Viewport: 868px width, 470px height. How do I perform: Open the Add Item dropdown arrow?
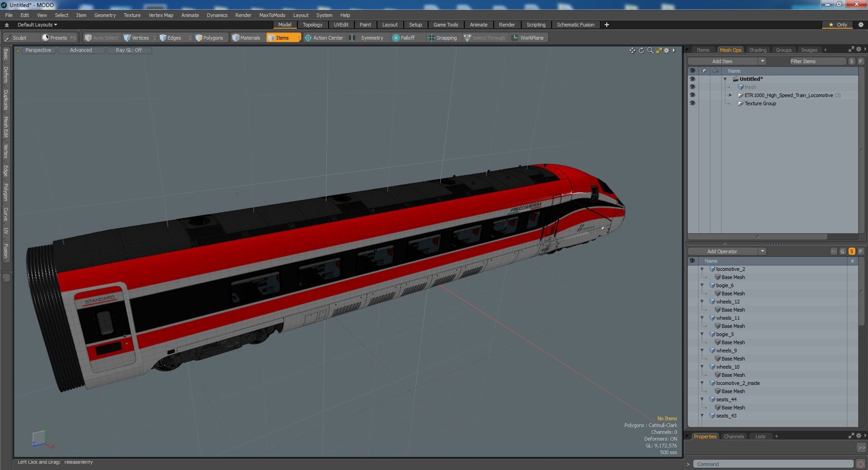point(762,62)
